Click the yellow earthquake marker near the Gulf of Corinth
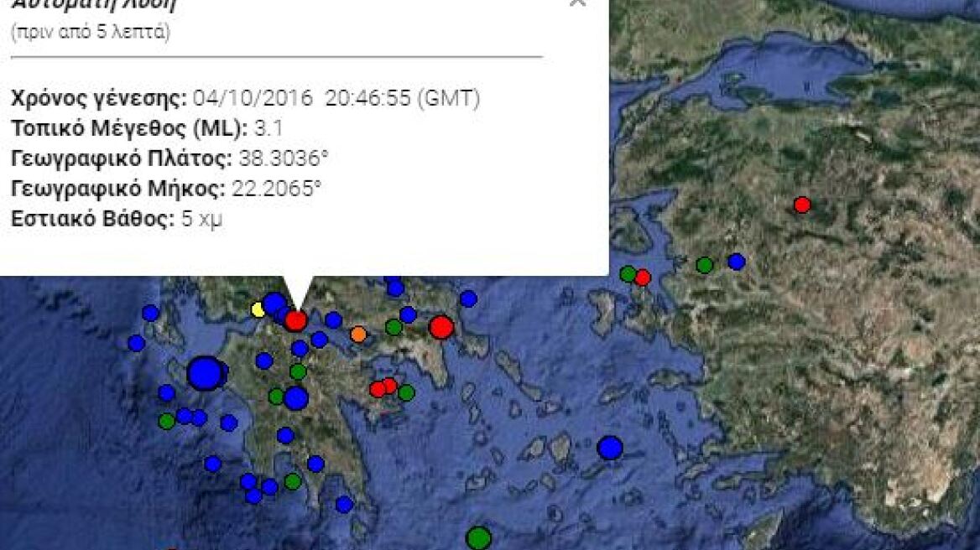The image size is (980, 550). click(x=256, y=309)
